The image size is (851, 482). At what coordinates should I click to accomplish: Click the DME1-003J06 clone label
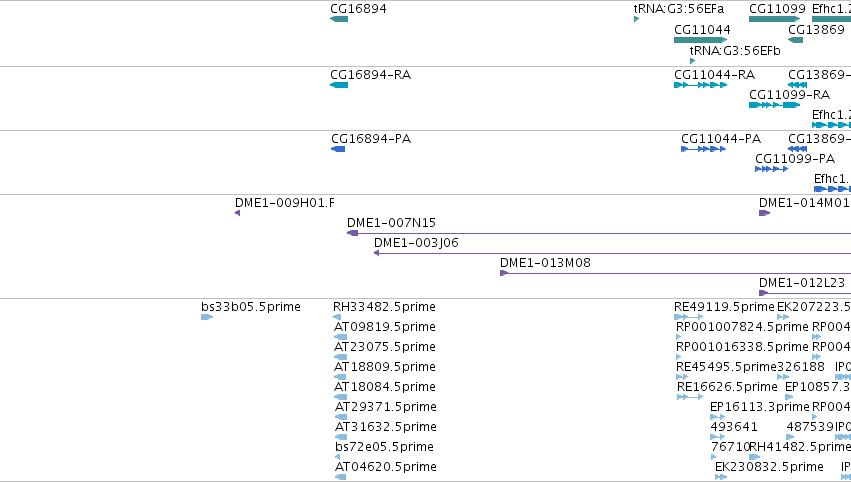click(416, 243)
